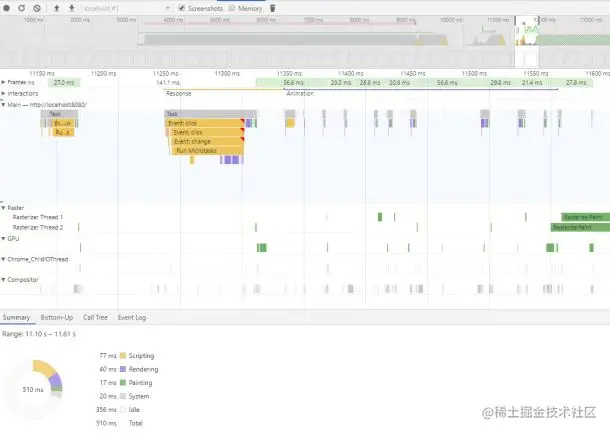Screen dimensions: 610x433
Task: Switch to the Summary tab
Action: (x=16, y=317)
